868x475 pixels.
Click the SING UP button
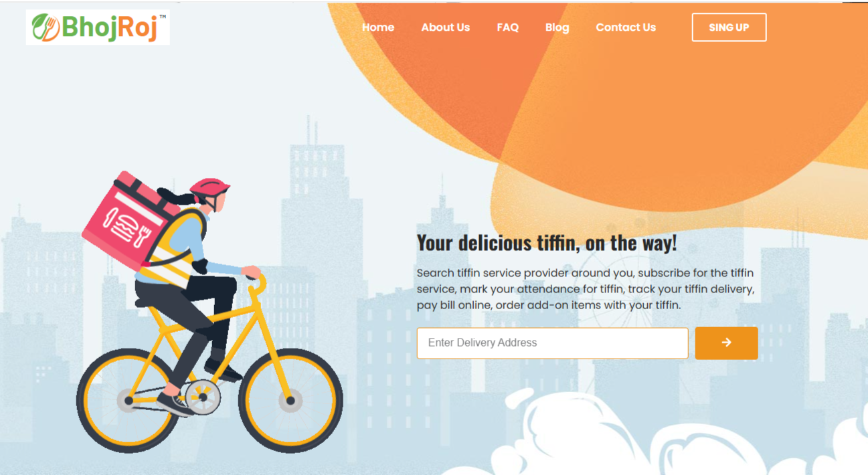click(x=729, y=27)
